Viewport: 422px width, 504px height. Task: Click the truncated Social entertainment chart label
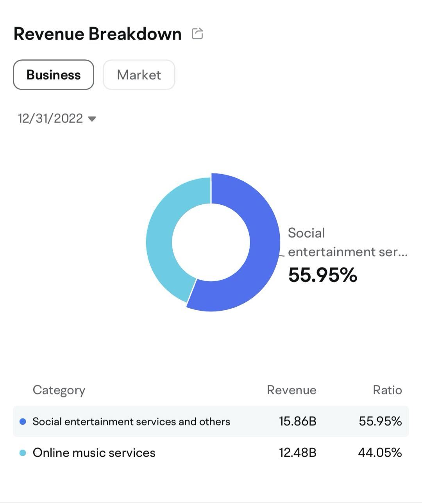point(347,242)
